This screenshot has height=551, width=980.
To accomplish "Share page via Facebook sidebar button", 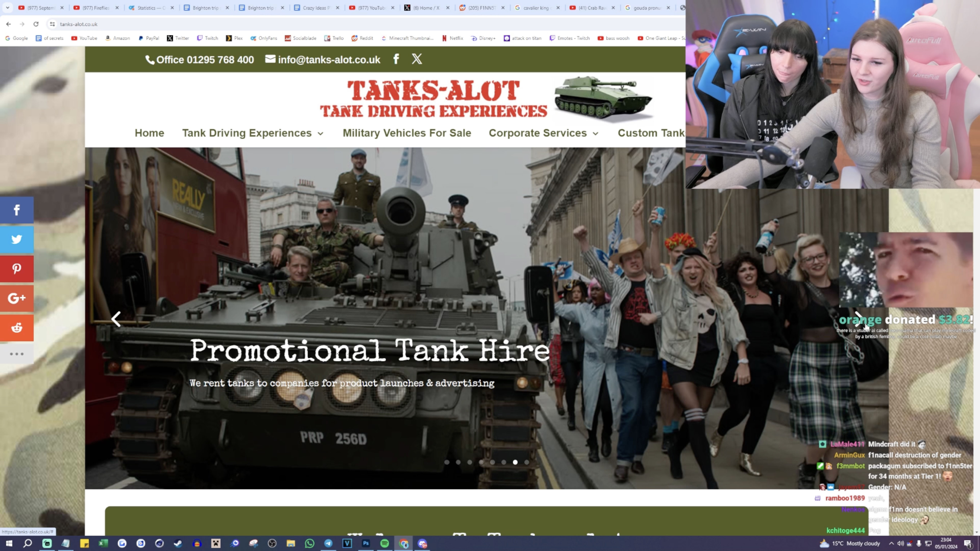I will (x=17, y=210).
